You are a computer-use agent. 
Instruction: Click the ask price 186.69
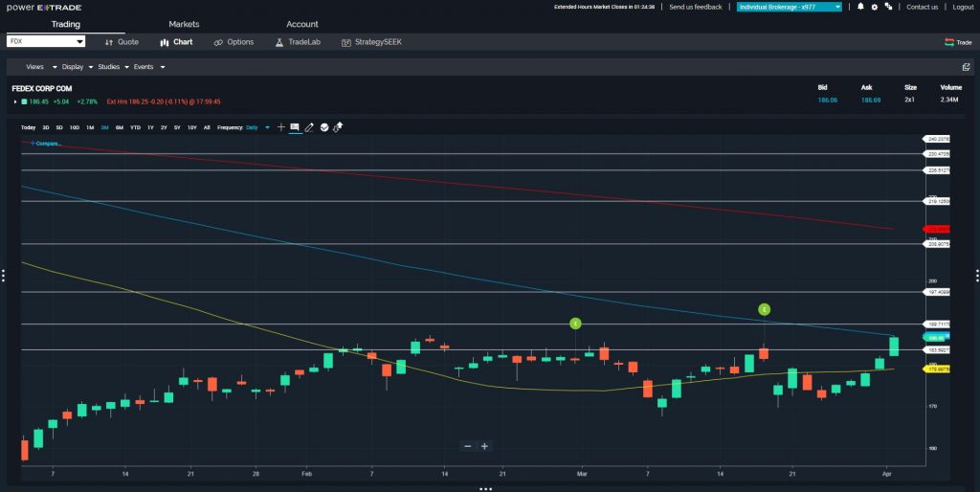[871, 100]
